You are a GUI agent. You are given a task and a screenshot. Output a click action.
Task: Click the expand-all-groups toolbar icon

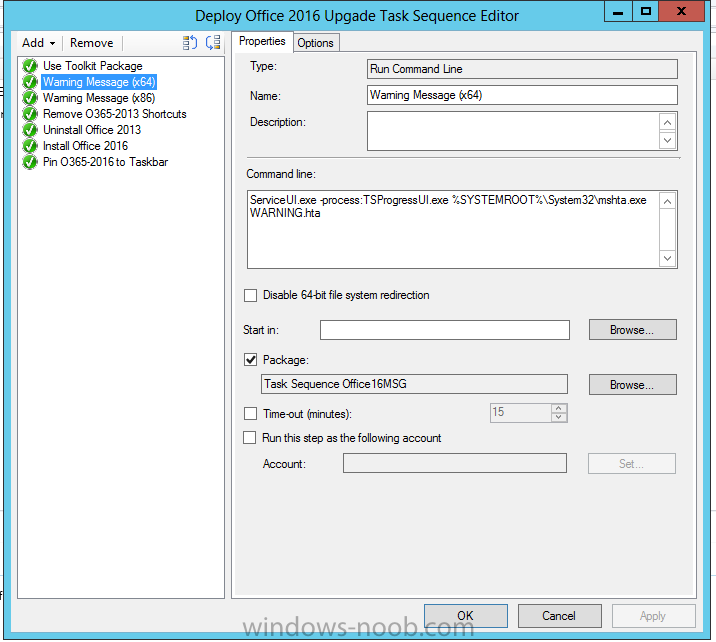coord(190,42)
